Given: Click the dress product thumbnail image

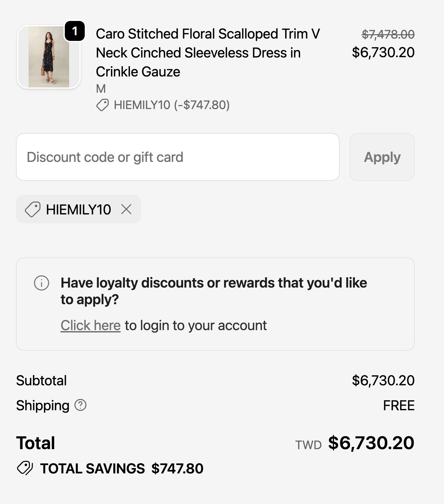Looking at the screenshot, I should point(49,57).
